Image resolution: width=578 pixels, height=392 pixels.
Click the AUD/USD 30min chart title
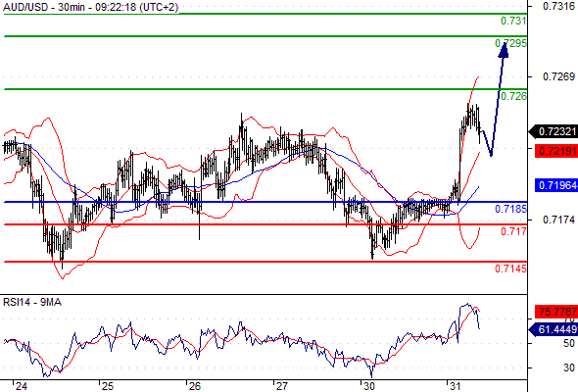tap(91, 7)
